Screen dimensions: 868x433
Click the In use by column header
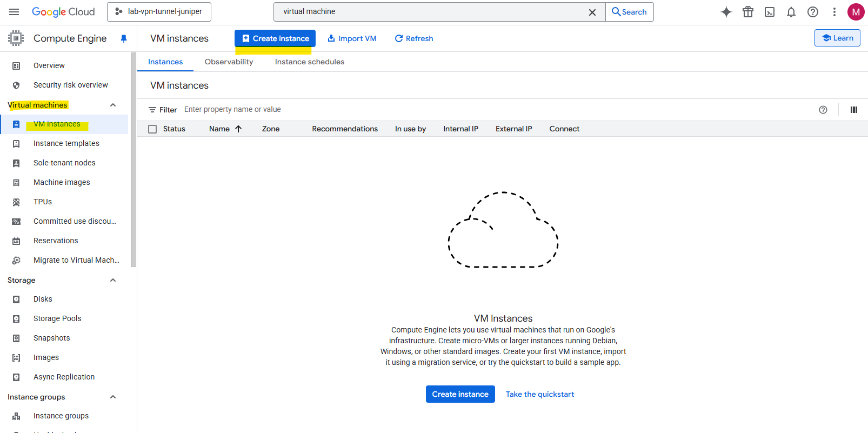pyautogui.click(x=411, y=129)
